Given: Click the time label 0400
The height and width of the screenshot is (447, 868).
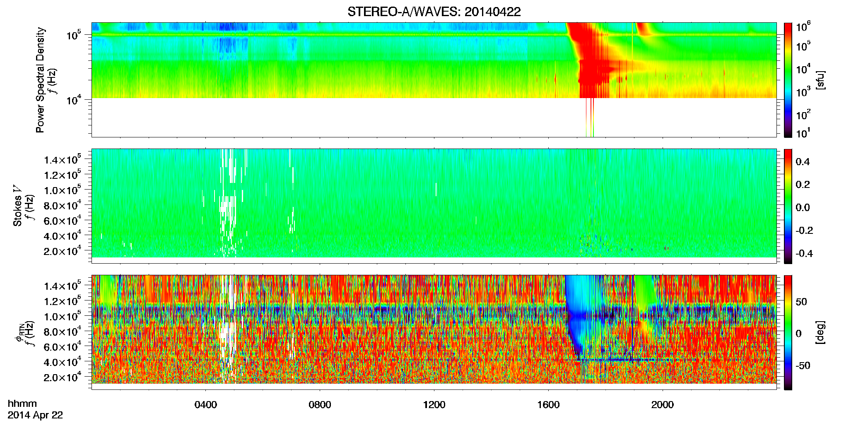Looking at the screenshot, I should (x=206, y=405).
